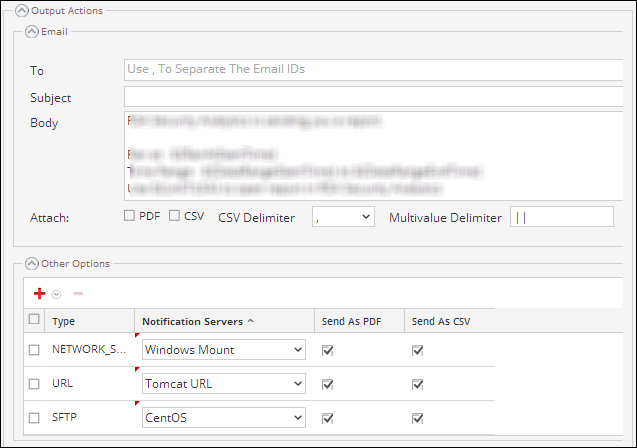This screenshot has width=637, height=448.
Task: Tick the select-all header checkbox
Action: 34,319
